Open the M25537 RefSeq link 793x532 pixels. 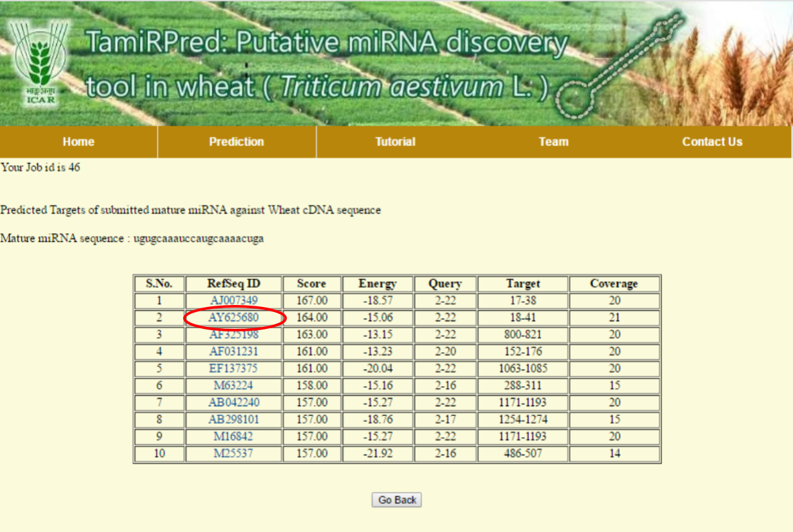click(x=233, y=453)
